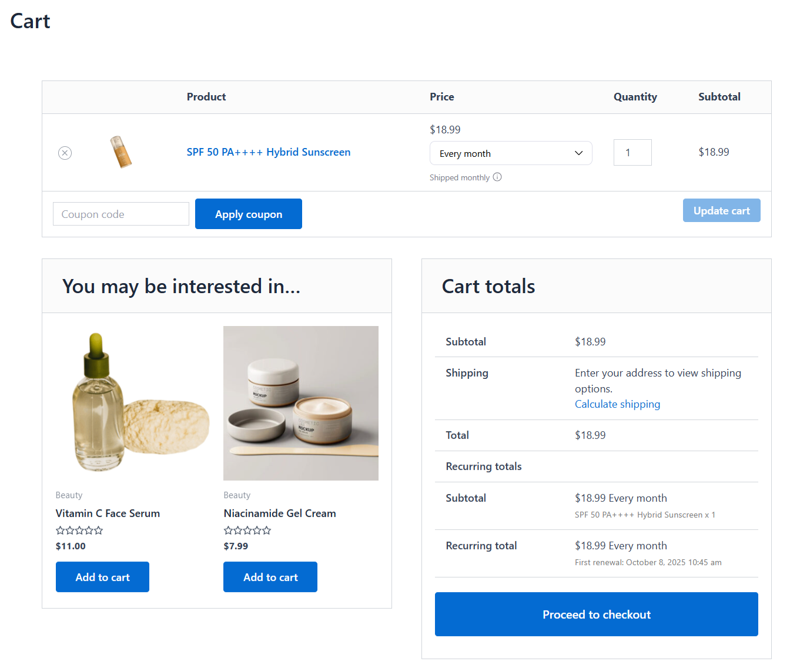Open the Beauty category under Vitamin C Face Serum
The image size is (790, 672).
tap(69, 495)
